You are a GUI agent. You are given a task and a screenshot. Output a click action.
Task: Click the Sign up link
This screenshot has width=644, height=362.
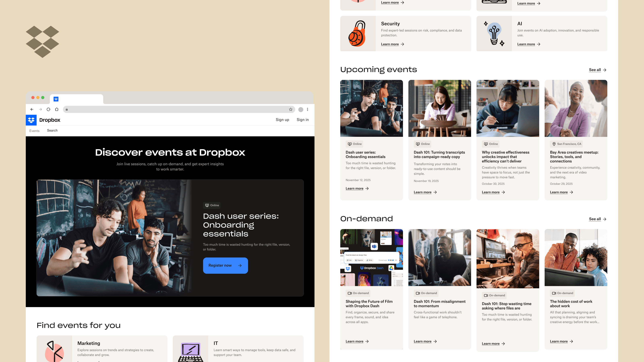(x=282, y=120)
